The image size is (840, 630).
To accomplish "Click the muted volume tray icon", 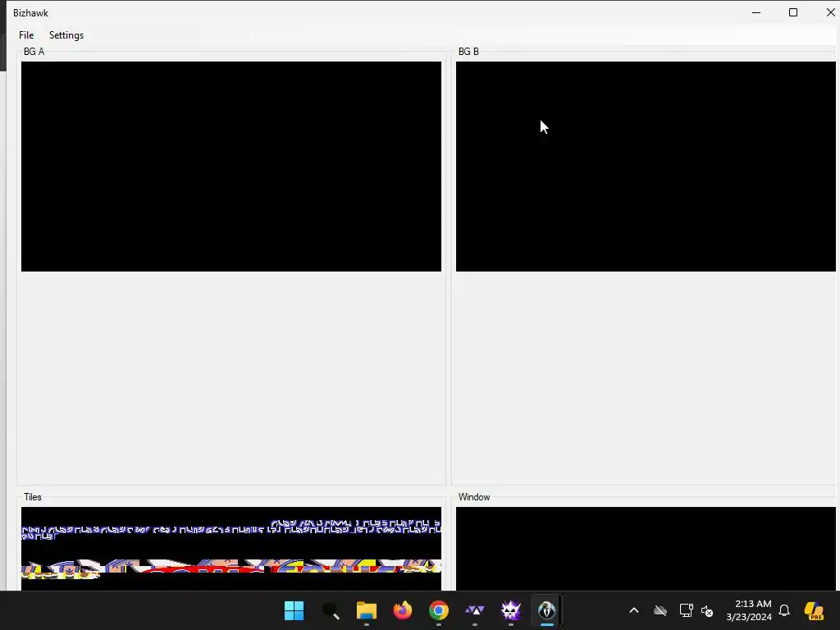I will (x=707, y=610).
